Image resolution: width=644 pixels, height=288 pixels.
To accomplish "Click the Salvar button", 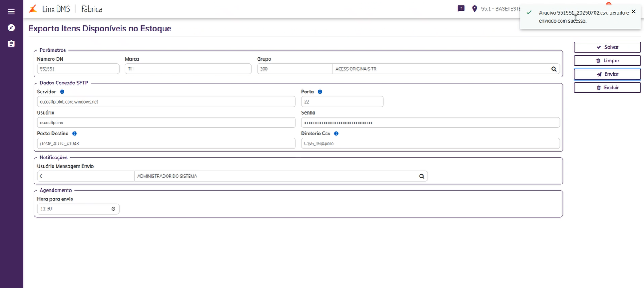I will point(607,47).
